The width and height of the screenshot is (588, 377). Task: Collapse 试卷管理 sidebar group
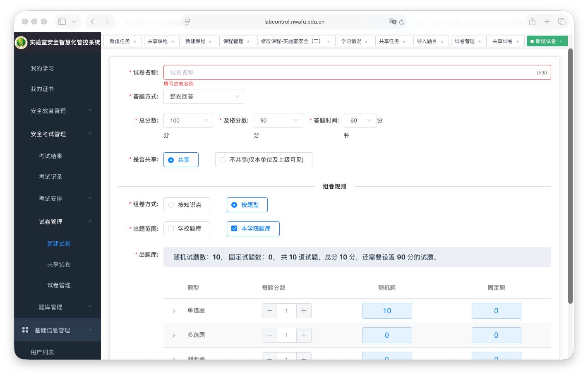click(x=58, y=222)
